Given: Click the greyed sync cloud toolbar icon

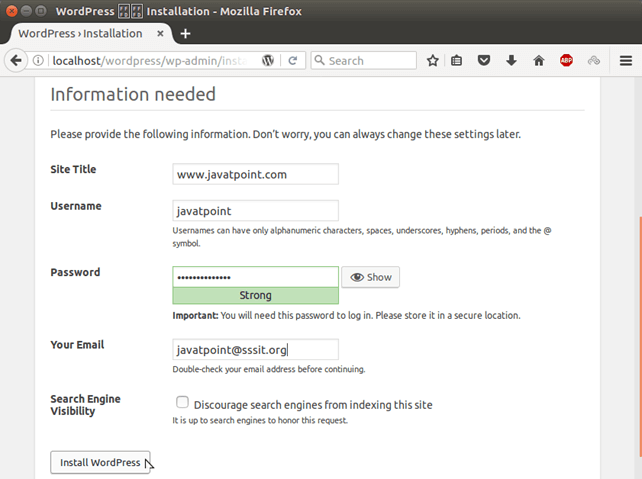Looking at the screenshot, I should coord(594,61).
